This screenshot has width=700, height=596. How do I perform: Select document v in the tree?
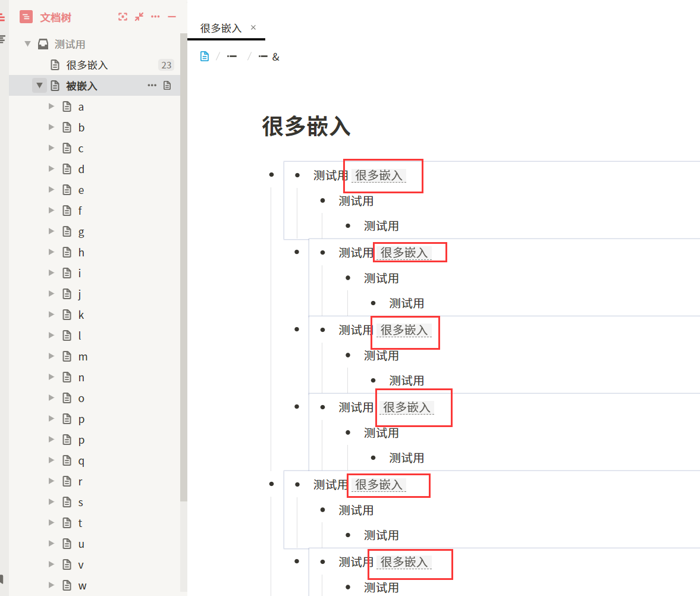[94, 564]
